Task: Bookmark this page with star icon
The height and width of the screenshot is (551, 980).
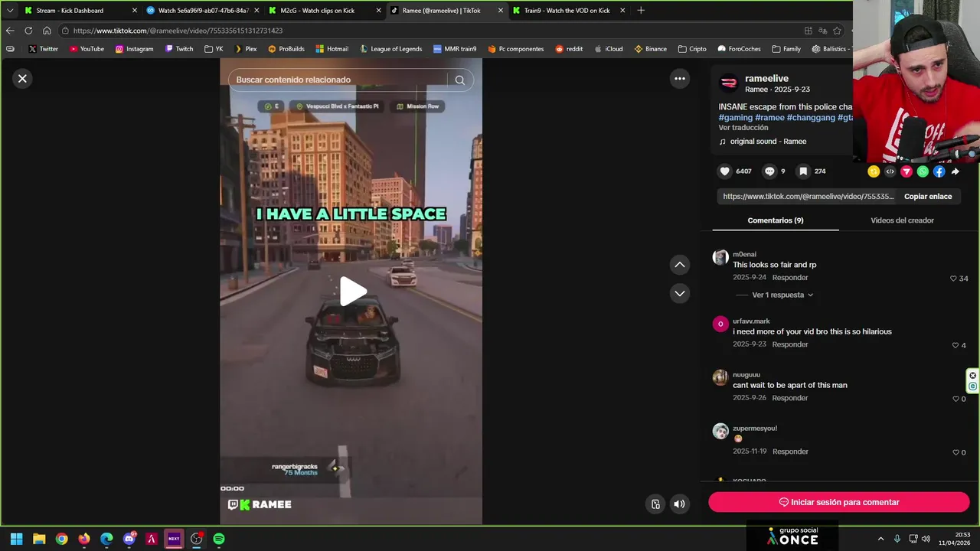Action: (x=837, y=31)
